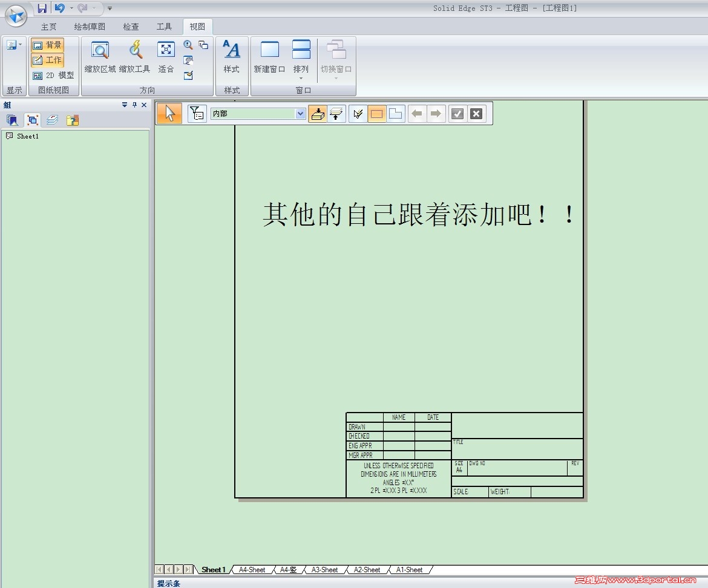Open the layers panel tab icon
708x588 pixels.
(x=53, y=120)
